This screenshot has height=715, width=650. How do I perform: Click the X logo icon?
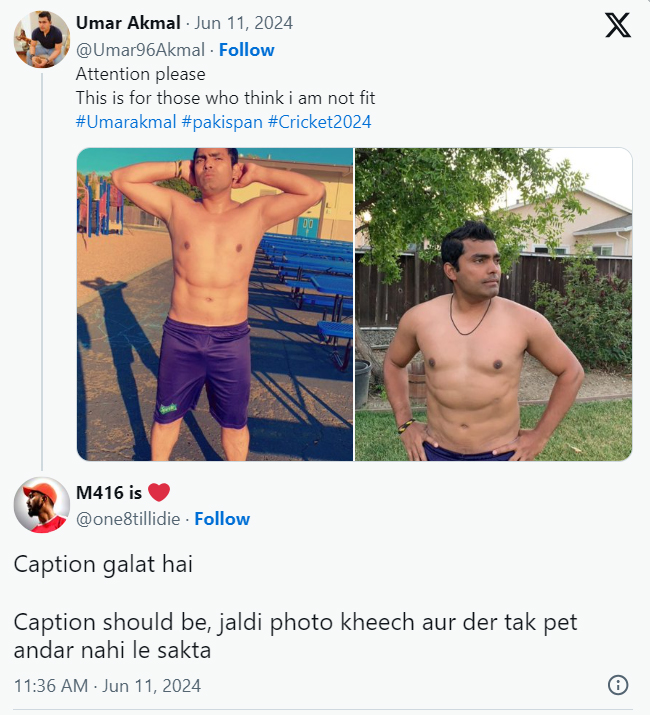[618, 26]
